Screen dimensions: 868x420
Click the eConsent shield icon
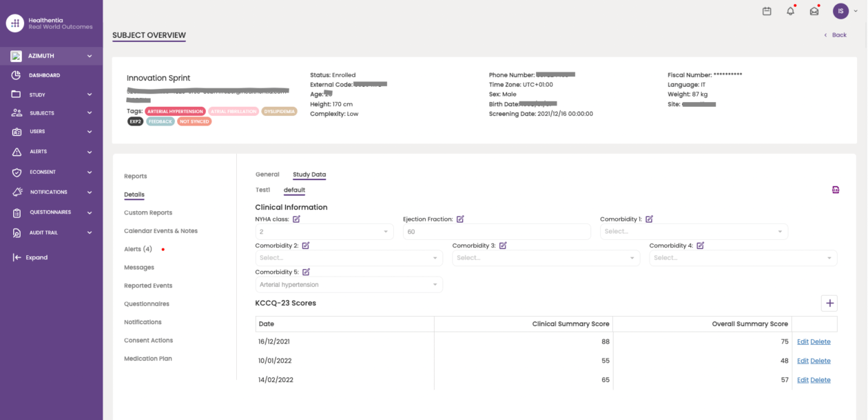point(17,172)
